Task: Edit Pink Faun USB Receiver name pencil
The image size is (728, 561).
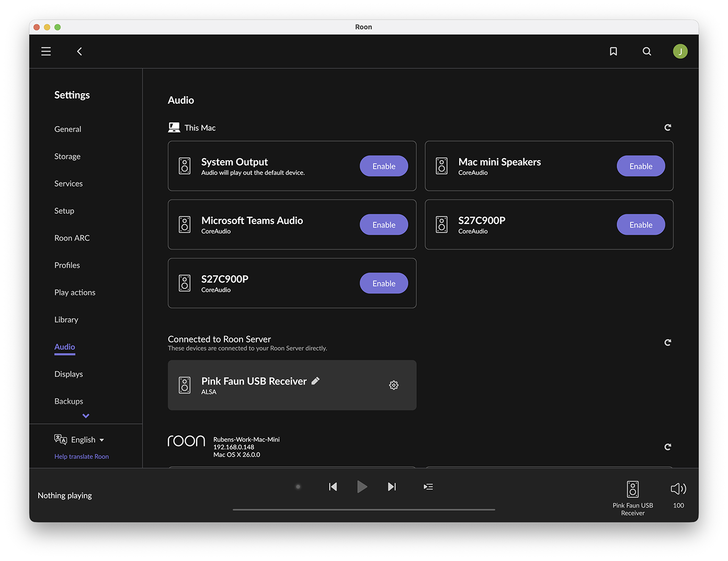Action: coord(315,381)
